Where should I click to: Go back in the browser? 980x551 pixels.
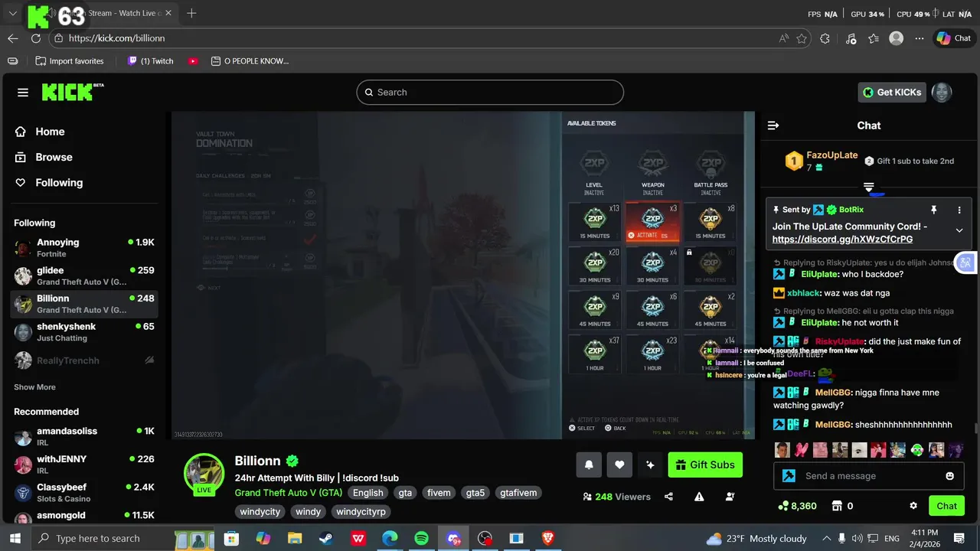pos(13,38)
